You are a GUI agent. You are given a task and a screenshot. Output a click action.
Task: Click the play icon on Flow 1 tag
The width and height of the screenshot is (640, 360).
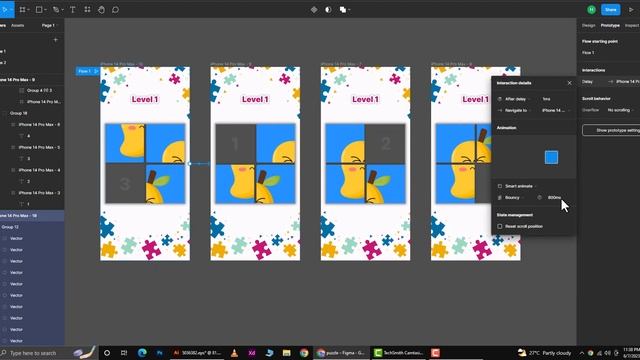point(96,71)
